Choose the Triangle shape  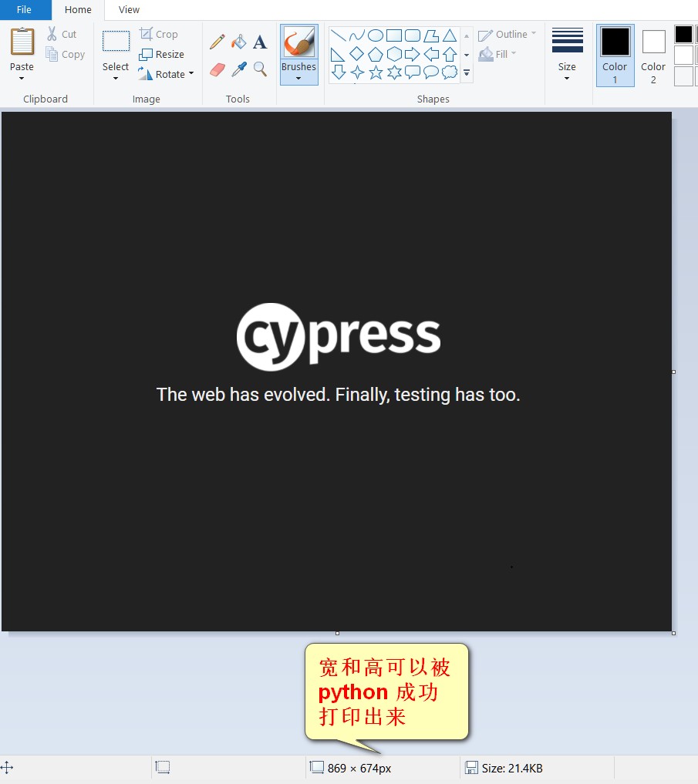click(x=450, y=35)
